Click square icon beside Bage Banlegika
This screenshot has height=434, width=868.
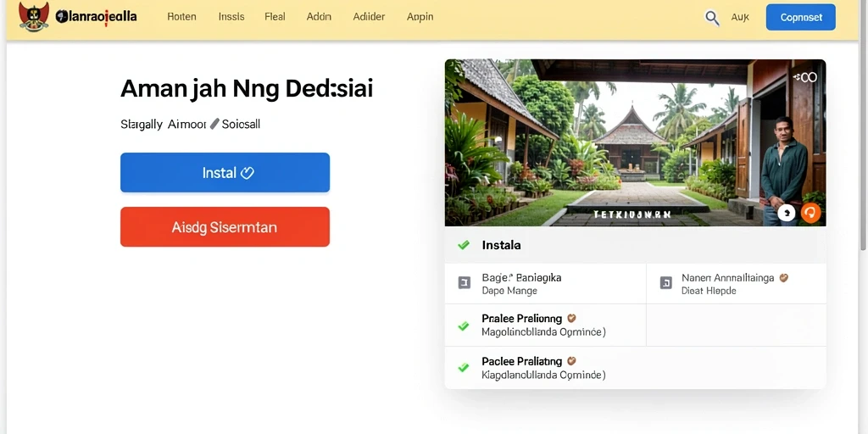coord(464,283)
